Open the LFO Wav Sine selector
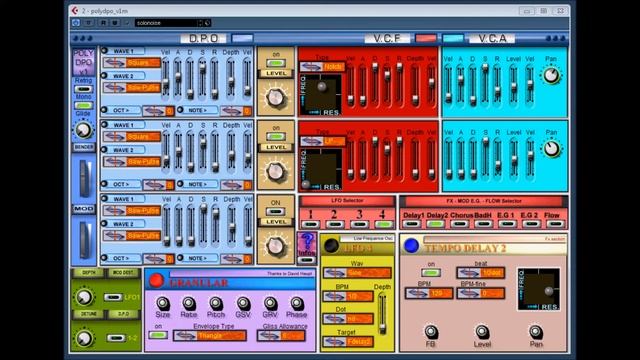The image size is (640, 360). pos(357,273)
